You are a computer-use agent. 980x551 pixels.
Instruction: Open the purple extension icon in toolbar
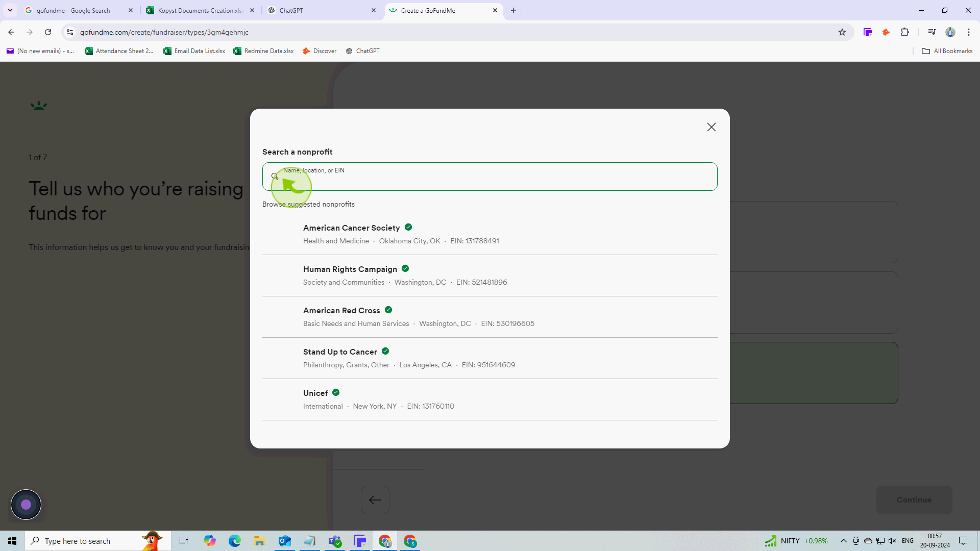(868, 32)
